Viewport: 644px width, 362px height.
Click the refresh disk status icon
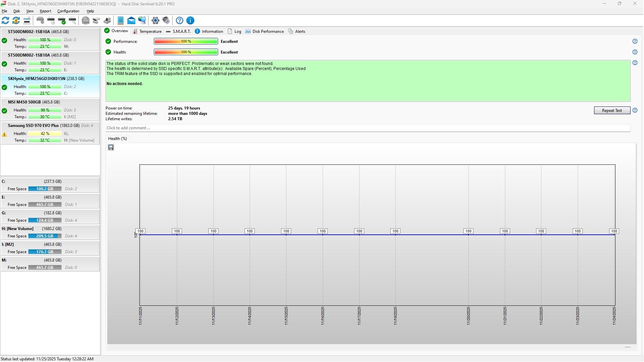pyautogui.click(x=5, y=20)
